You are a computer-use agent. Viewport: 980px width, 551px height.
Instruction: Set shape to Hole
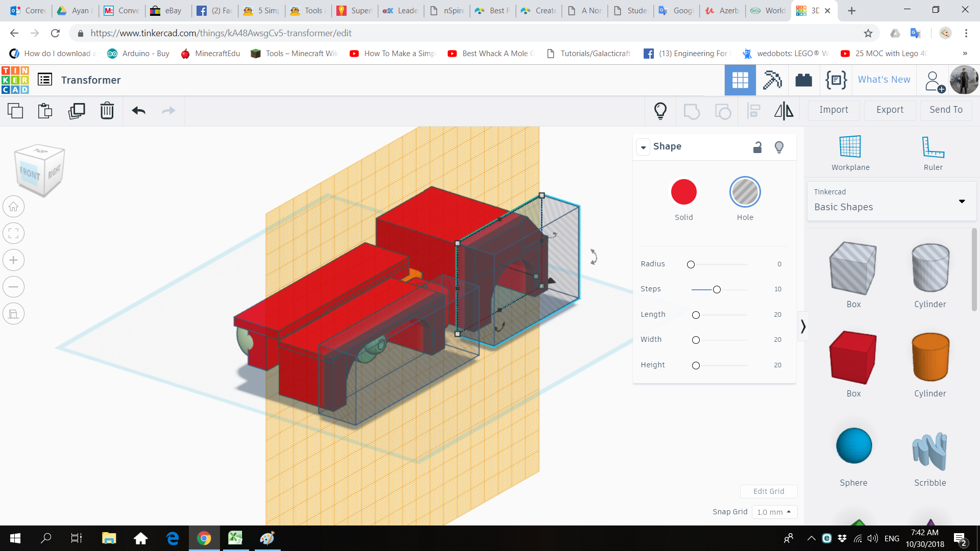pos(745,192)
